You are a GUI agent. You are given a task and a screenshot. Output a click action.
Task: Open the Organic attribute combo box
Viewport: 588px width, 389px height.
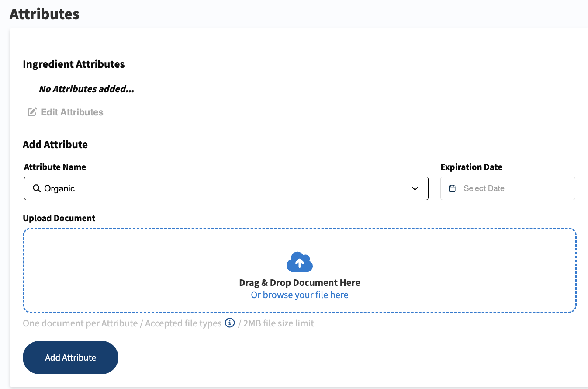coord(226,188)
